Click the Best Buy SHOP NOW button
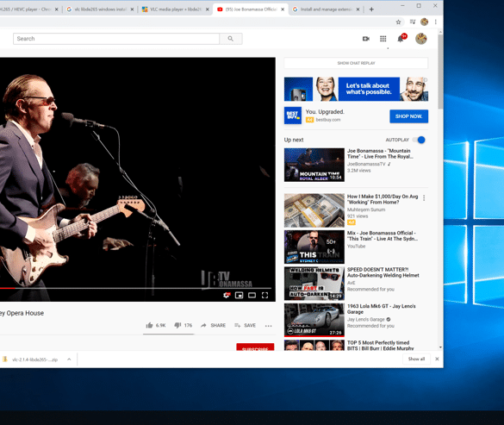504x425 pixels. [x=409, y=116]
